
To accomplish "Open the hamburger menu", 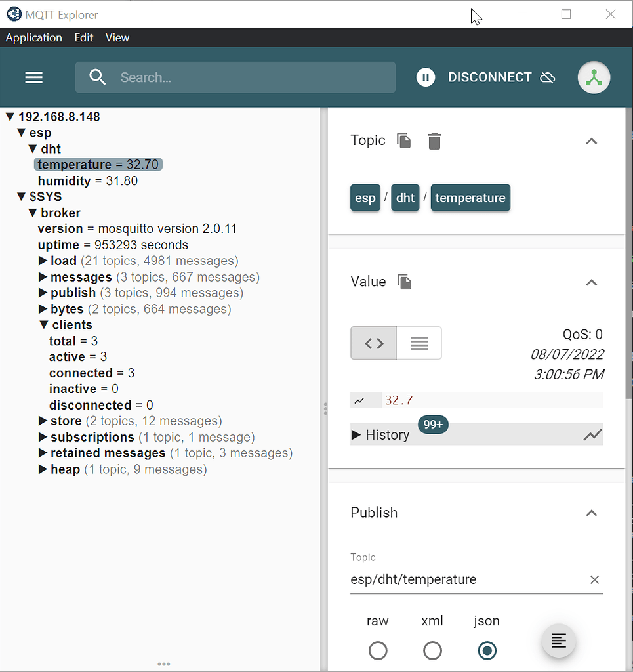I will [33, 77].
